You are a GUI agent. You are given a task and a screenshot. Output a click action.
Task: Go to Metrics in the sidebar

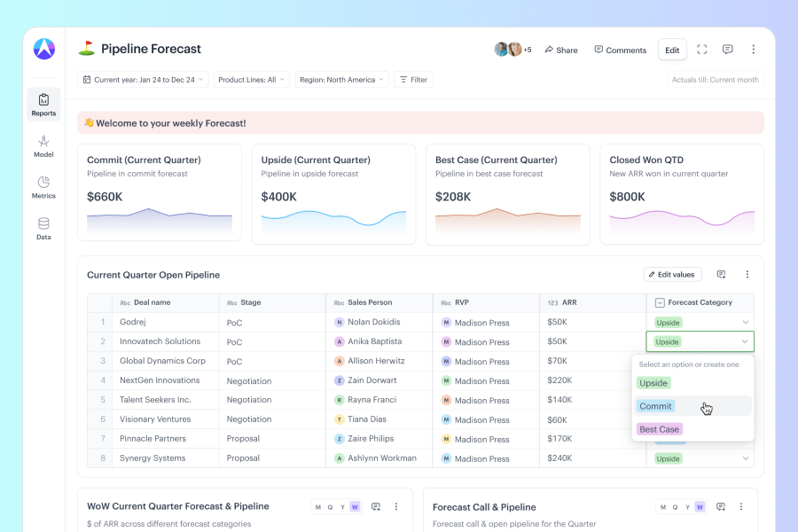click(43, 187)
